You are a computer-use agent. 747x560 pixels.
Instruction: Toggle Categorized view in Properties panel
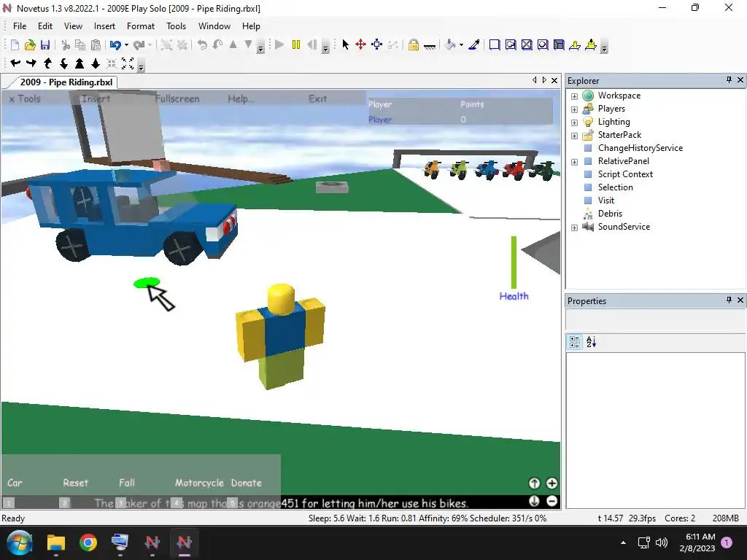(x=575, y=342)
